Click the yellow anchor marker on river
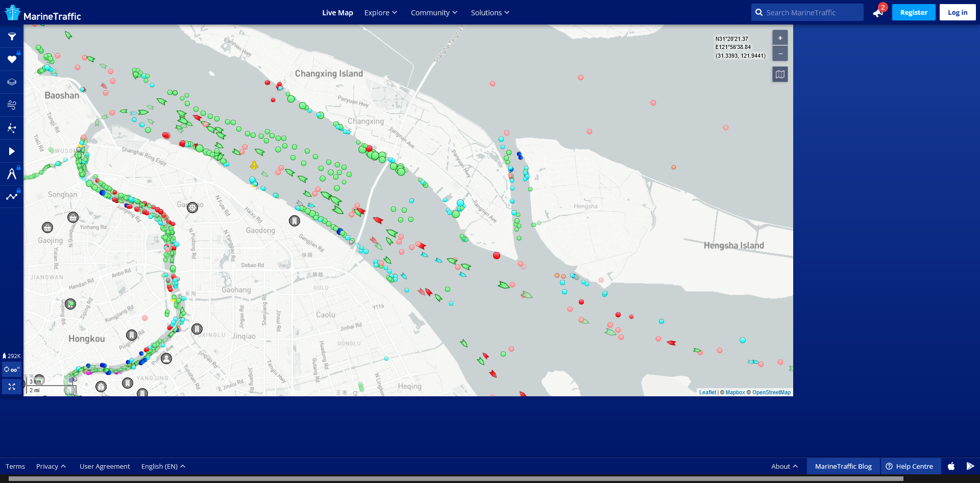 pos(254,165)
